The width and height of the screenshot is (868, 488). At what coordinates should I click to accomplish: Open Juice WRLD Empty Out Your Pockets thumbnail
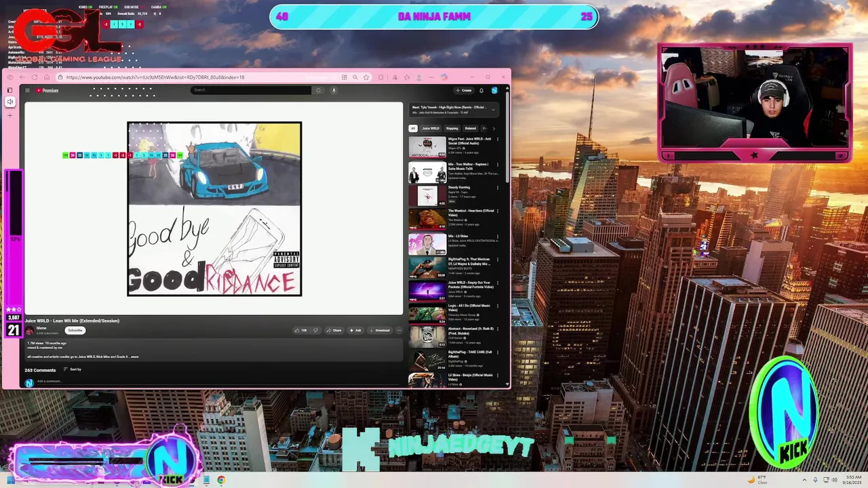427,291
